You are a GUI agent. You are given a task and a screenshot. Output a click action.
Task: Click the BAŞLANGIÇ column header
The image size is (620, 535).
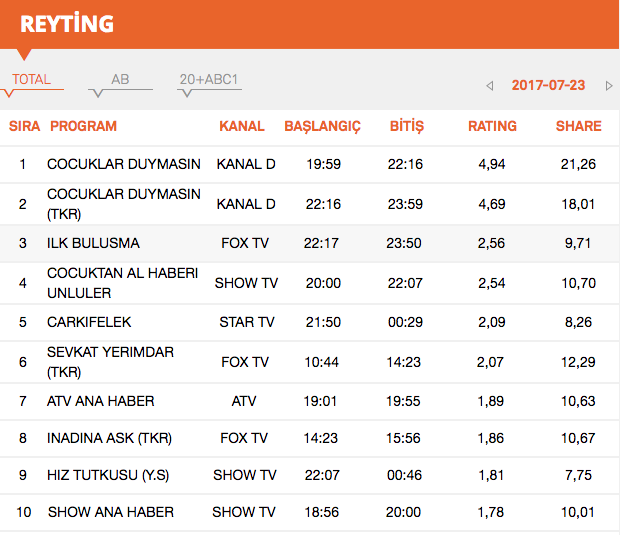(x=322, y=126)
